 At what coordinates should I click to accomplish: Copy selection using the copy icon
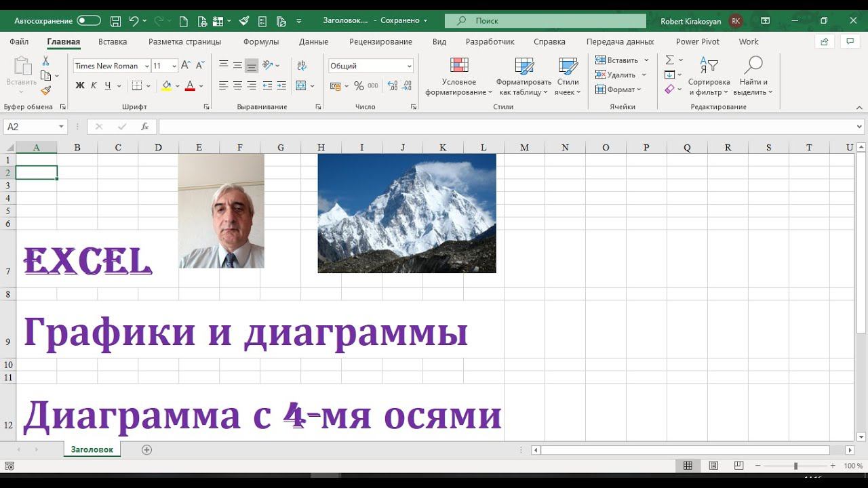tap(46, 75)
